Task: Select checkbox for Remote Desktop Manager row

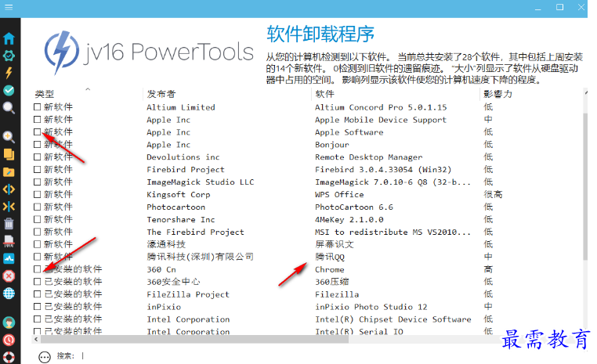Action: (x=37, y=157)
